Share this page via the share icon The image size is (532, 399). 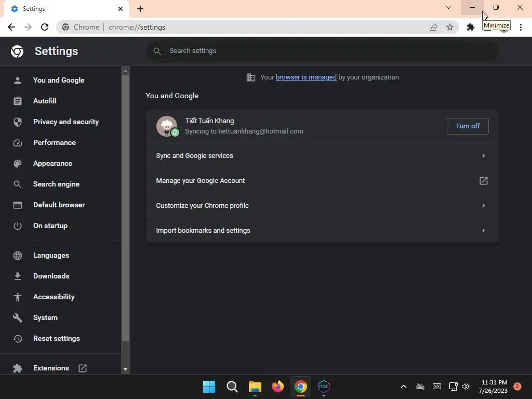coord(433,27)
